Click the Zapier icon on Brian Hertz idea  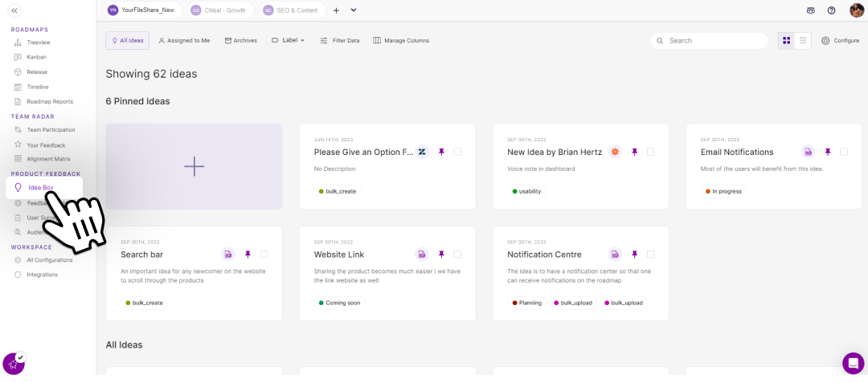point(615,152)
